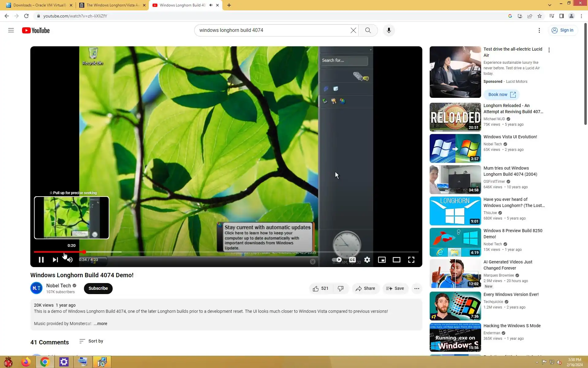Expand description with ...more
Screen dimensions: 588x368
point(100,324)
